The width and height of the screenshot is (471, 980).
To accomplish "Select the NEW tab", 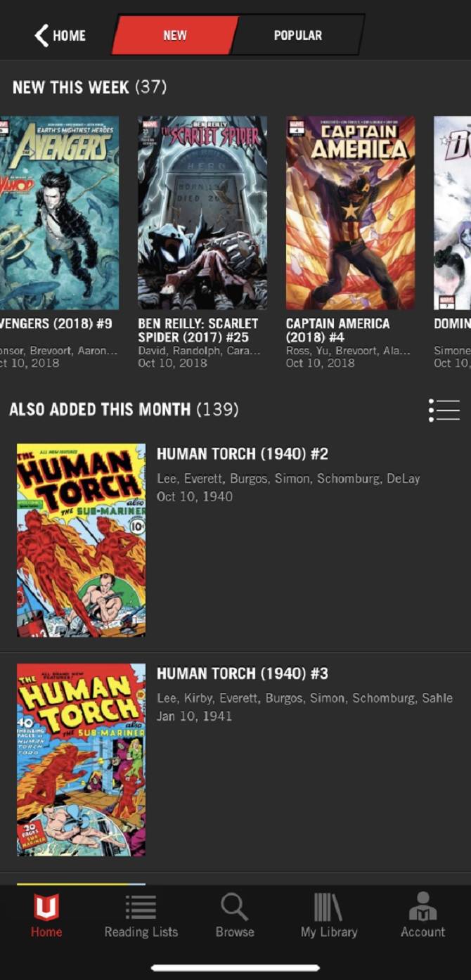I will (174, 35).
